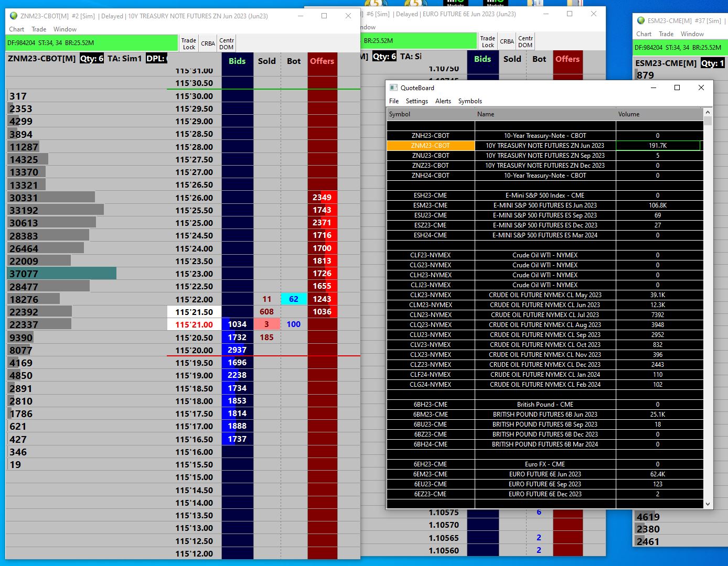This screenshot has width=728, height=566.
Task: Open the Chart menu in the ESM23 window
Action: 644,34
